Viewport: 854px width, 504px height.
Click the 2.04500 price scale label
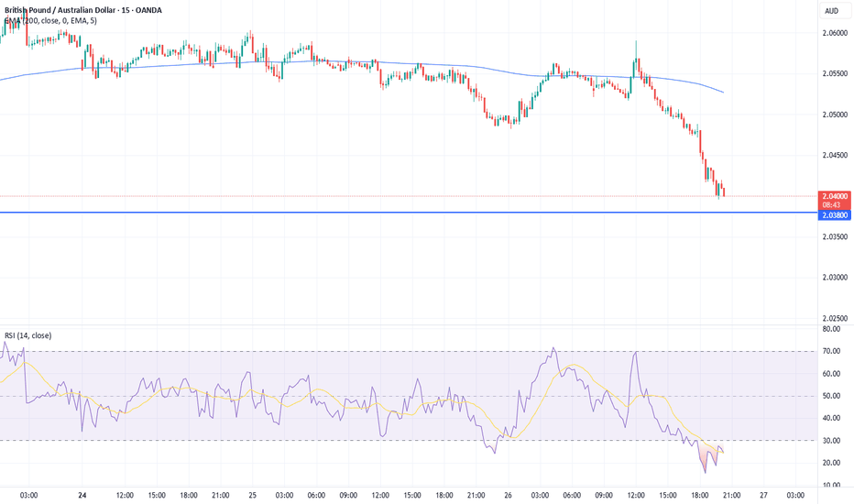click(x=835, y=155)
